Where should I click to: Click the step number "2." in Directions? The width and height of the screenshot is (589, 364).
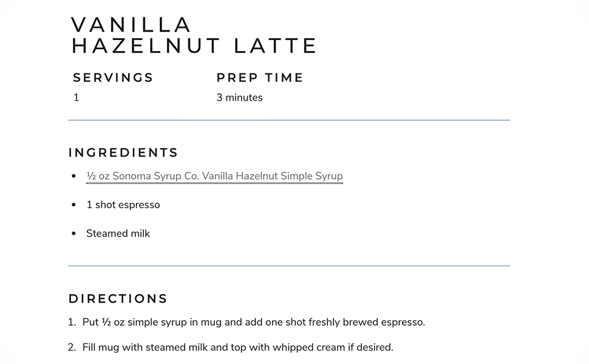point(72,348)
